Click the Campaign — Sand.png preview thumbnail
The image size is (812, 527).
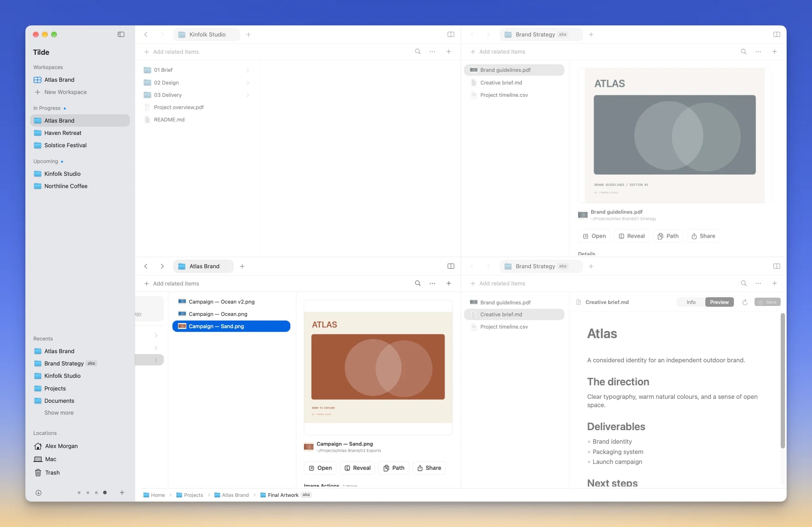(378, 367)
